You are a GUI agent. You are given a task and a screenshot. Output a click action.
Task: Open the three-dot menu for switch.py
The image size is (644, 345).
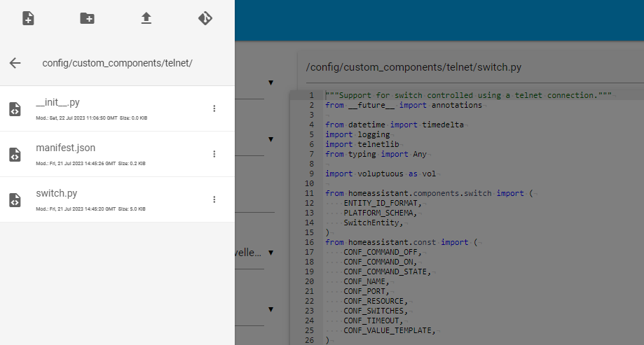pos(214,199)
